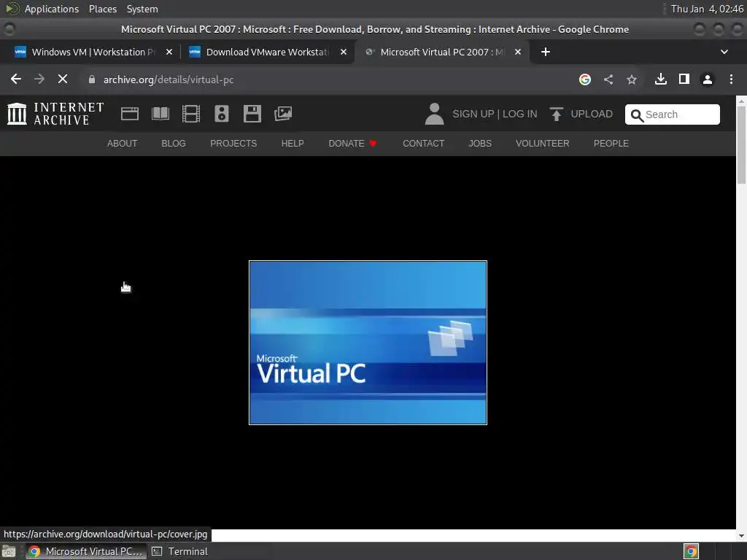
Task: Click the share icon in the address bar
Action: (608, 79)
